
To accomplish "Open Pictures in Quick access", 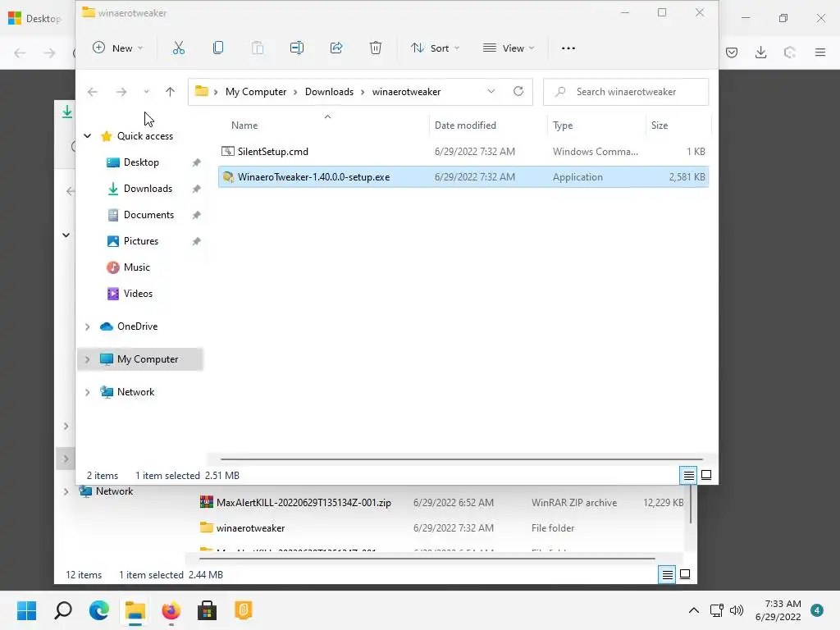I will pyautogui.click(x=141, y=241).
